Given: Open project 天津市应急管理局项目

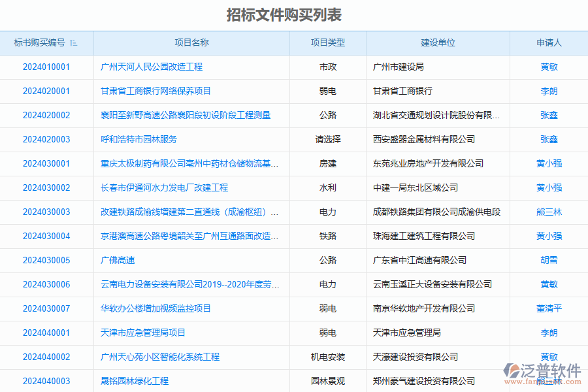Looking at the screenshot, I should (143, 333).
